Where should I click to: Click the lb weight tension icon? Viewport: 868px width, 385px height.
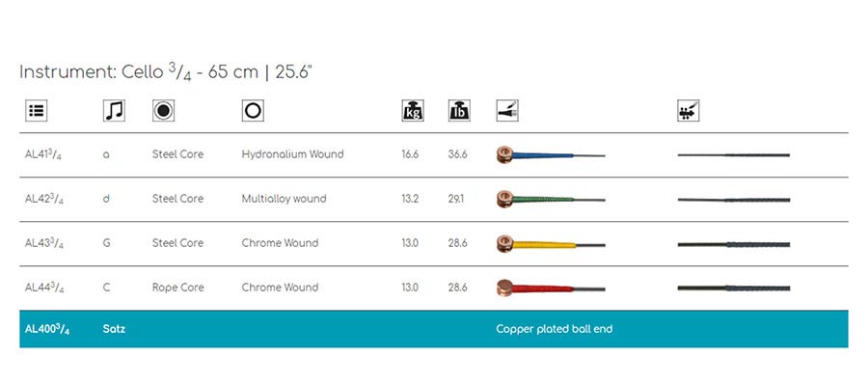(x=459, y=111)
